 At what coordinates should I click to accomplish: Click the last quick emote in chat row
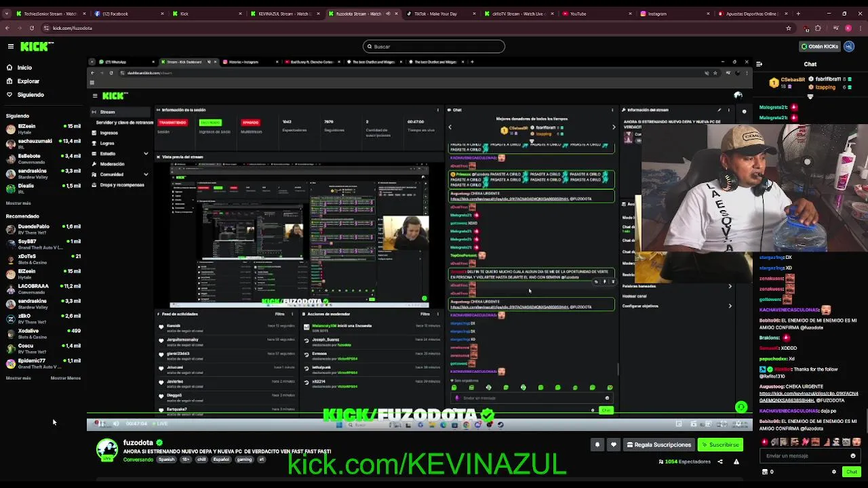pyautogui.click(x=856, y=443)
